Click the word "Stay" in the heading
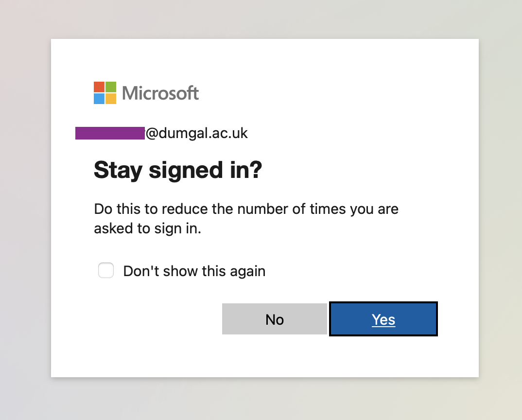The width and height of the screenshot is (522, 420). 118,171
